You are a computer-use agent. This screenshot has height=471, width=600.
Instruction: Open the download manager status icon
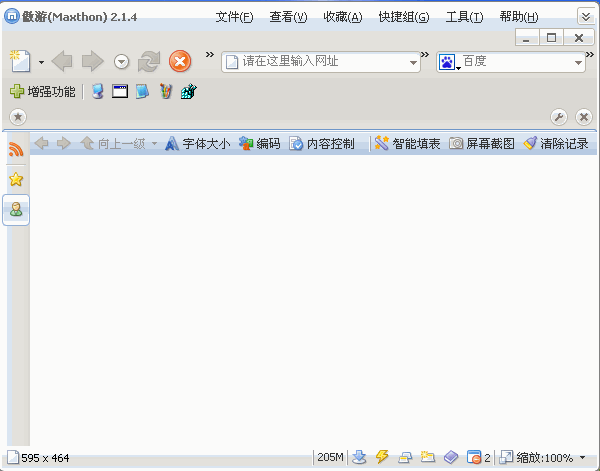pyautogui.click(x=359, y=457)
